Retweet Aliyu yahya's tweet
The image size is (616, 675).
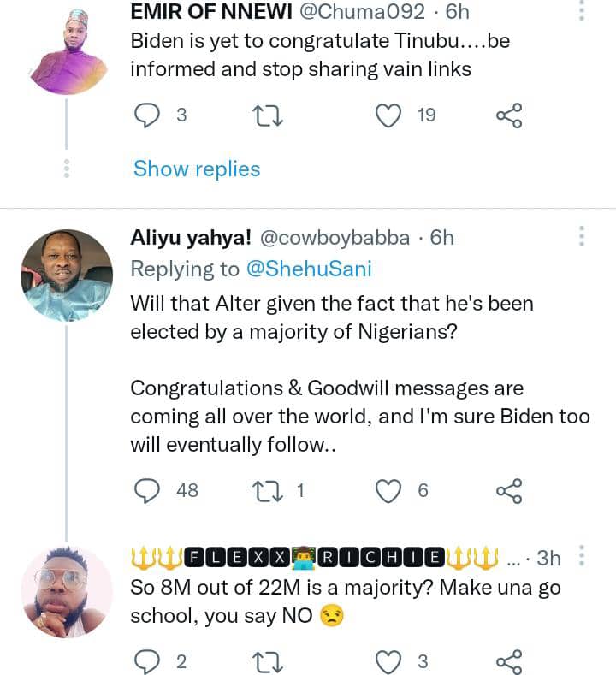click(269, 490)
